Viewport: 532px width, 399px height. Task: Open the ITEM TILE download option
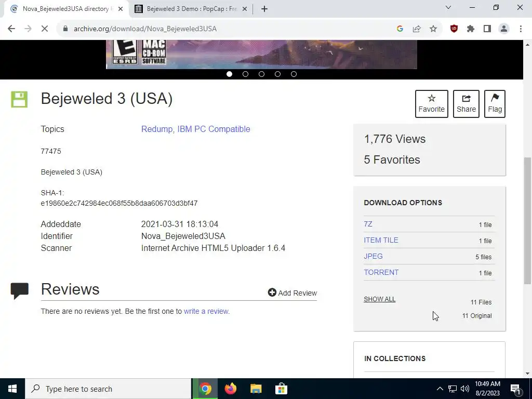381,240
